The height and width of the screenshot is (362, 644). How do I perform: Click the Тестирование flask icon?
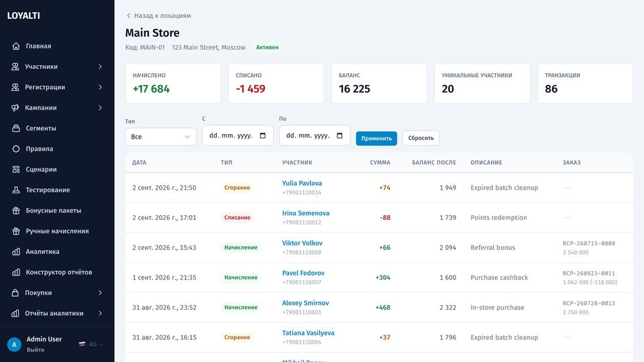[16, 190]
